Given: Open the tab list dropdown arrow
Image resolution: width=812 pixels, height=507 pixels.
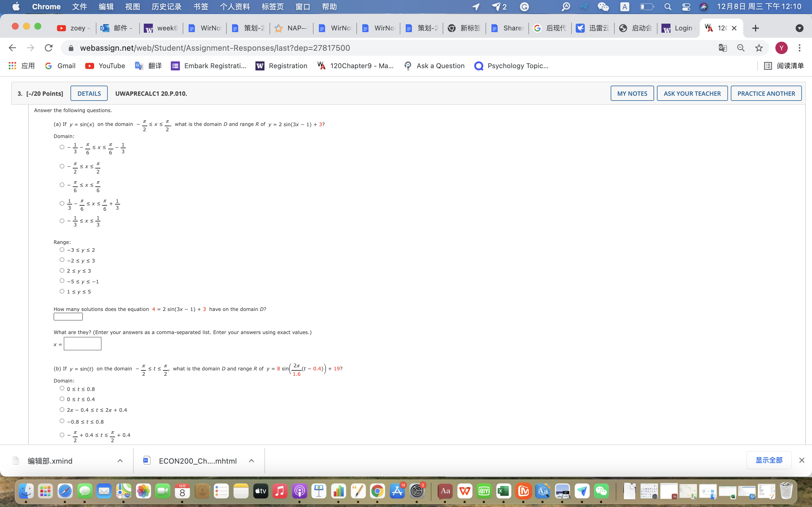Looking at the screenshot, I should point(800,28).
